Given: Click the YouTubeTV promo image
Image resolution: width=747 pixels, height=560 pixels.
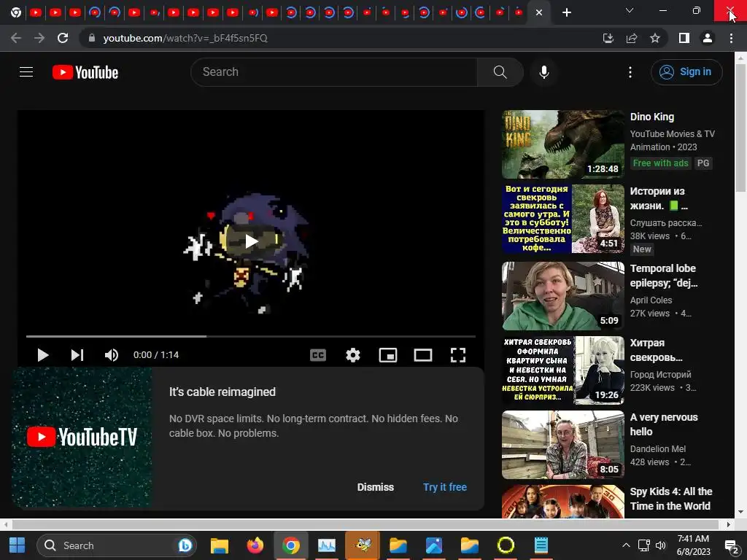Looking at the screenshot, I should pyautogui.click(x=82, y=437).
